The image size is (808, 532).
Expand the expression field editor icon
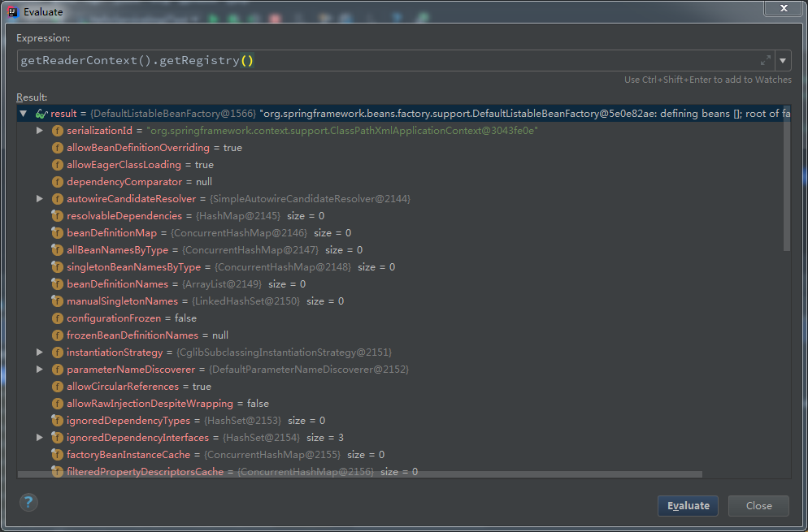(x=766, y=60)
